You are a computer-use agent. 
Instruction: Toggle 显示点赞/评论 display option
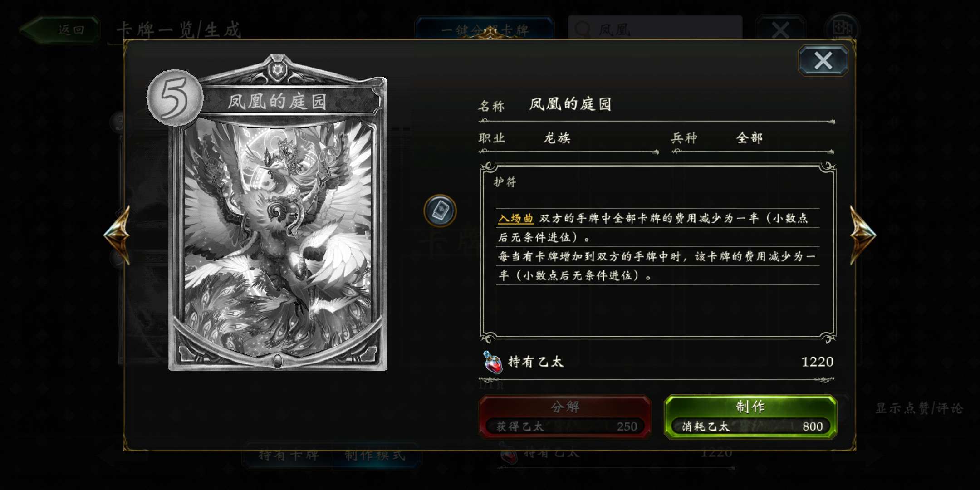919,408
